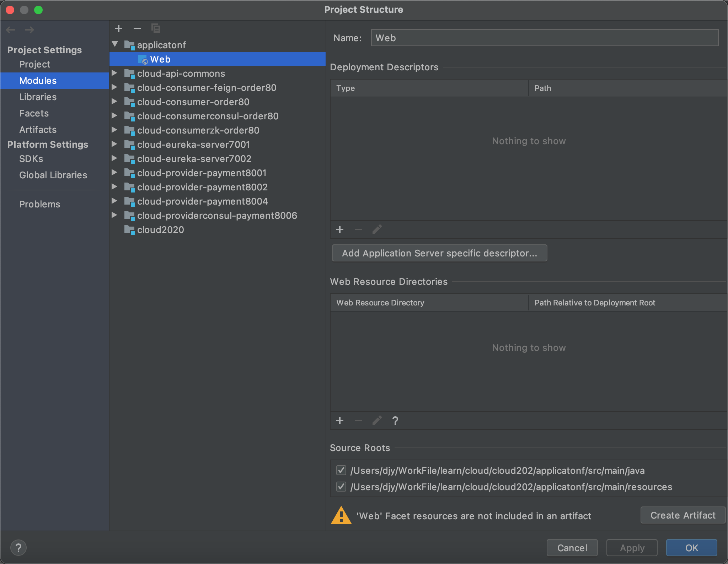Select Modules in Project Settings
728x564 pixels.
[x=54, y=81]
